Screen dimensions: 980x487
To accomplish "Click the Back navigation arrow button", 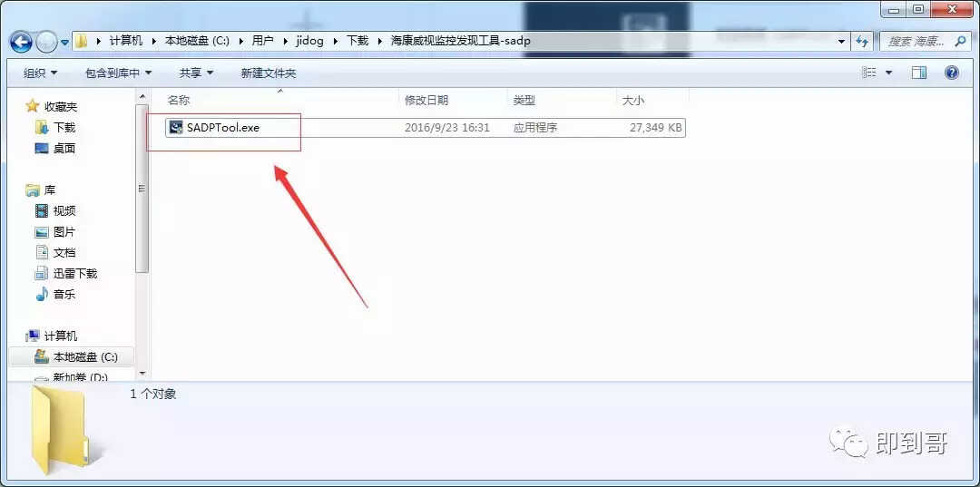I will [21, 42].
